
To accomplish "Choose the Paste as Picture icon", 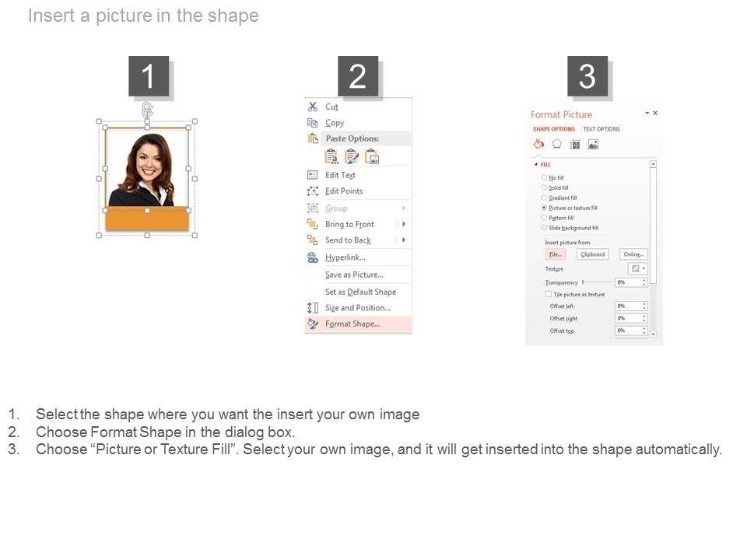I will click(x=372, y=156).
